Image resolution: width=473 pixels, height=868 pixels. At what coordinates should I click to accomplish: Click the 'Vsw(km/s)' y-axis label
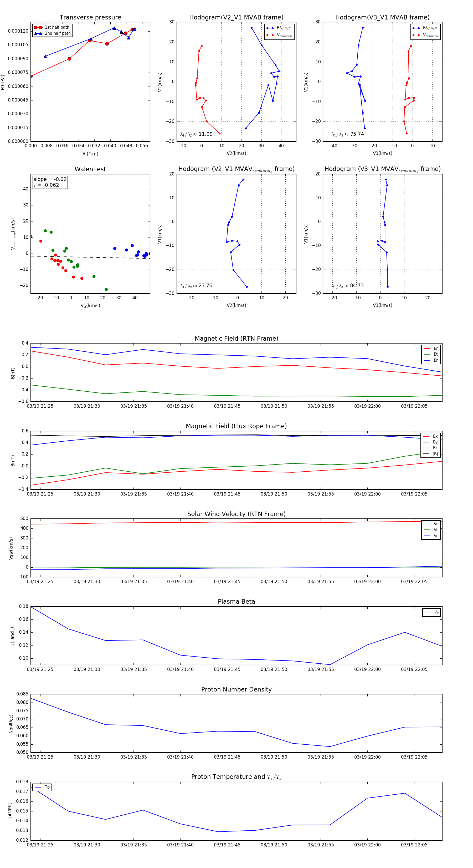(11, 548)
